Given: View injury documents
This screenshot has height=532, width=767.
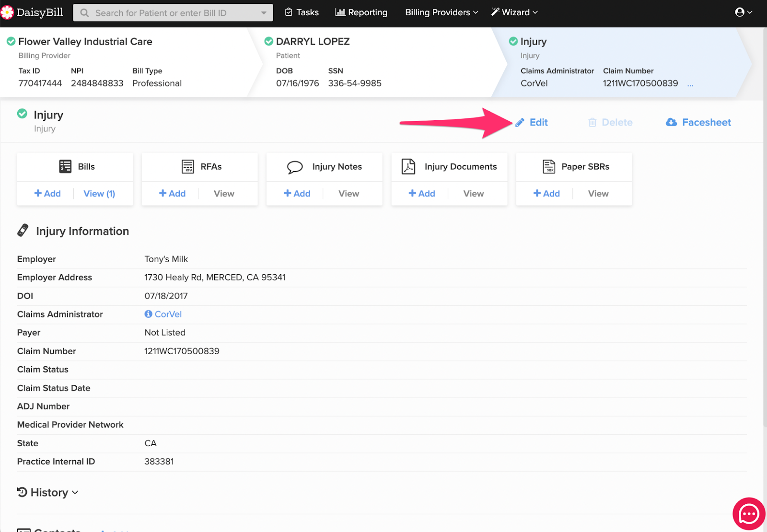Looking at the screenshot, I should [474, 194].
